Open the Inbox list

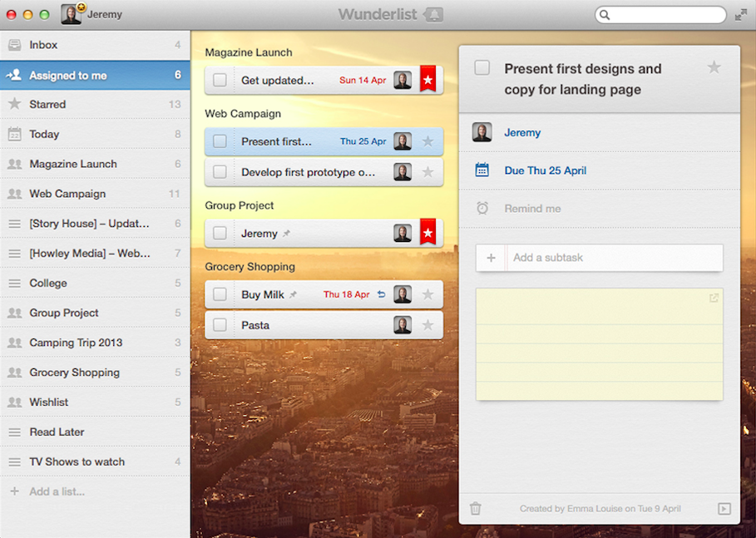coord(95,45)
